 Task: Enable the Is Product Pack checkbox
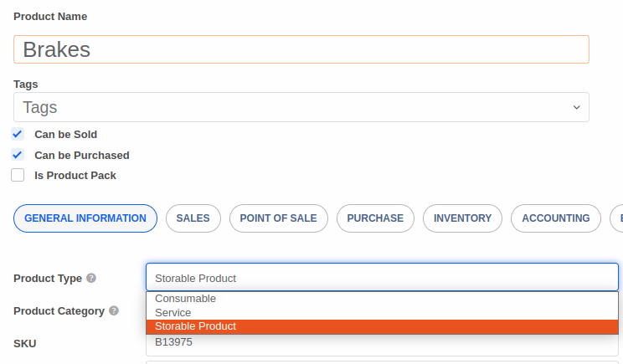click(18, 176)
